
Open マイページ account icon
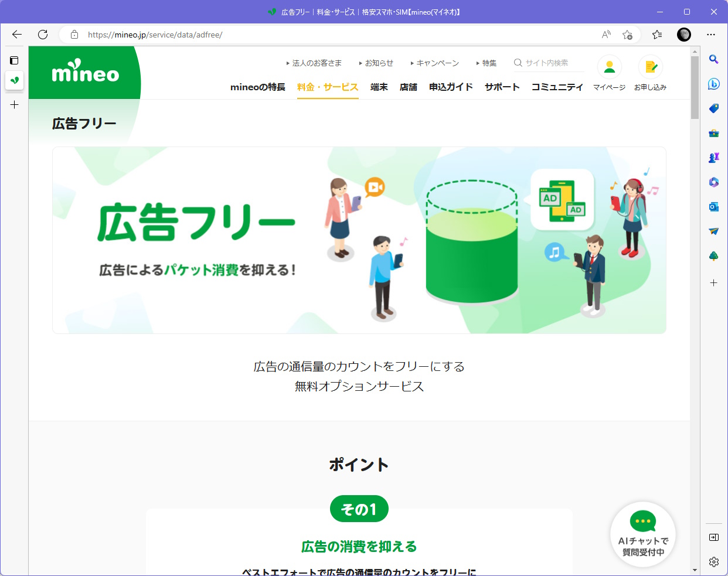[x=609, y=73]
